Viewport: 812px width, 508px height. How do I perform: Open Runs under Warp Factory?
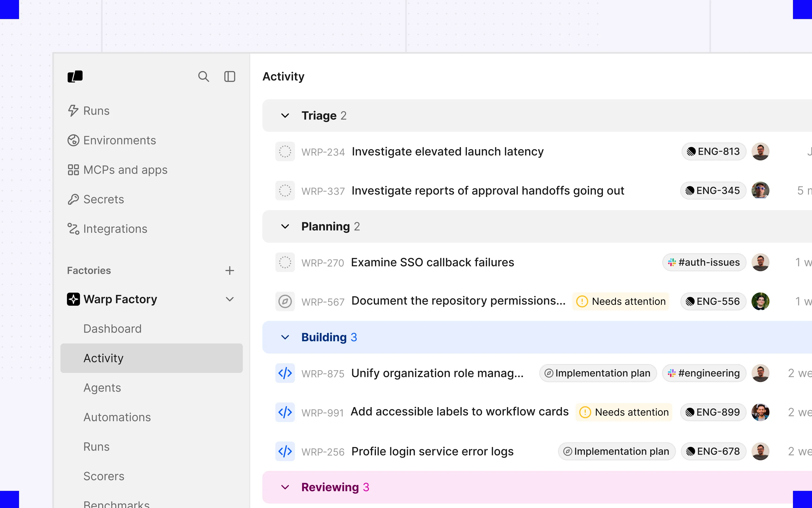click(96, 447)
